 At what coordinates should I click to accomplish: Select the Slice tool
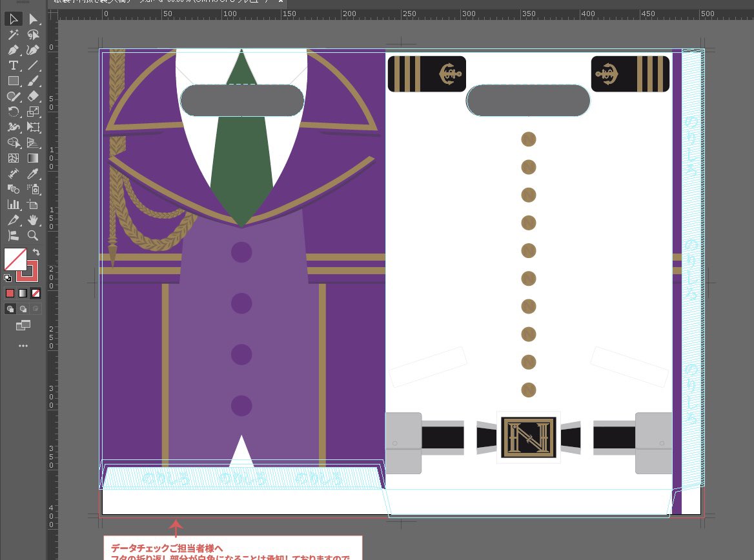tap(14, 219)
